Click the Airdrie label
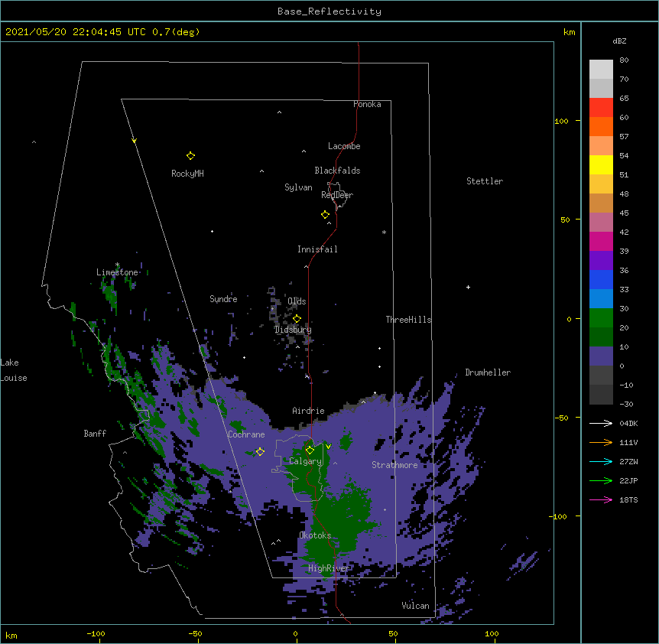Viewport: 659px width, 644px height. click(309, 411)
